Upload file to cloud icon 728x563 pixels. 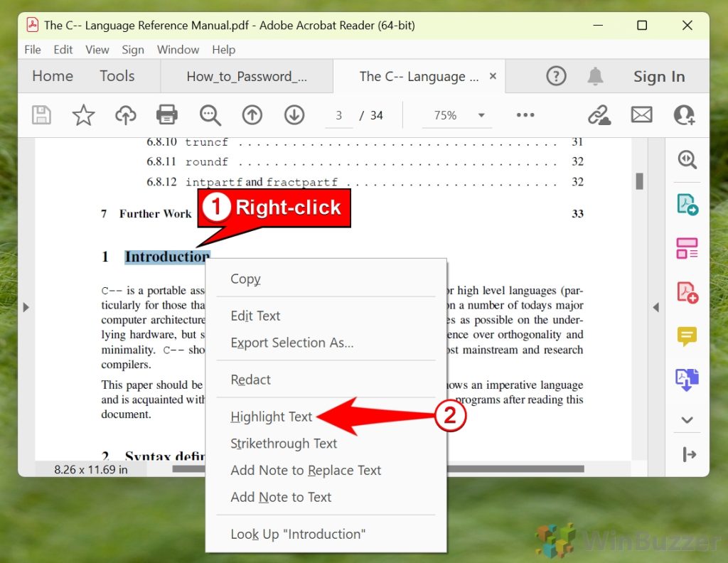click(x=125, y=115)
